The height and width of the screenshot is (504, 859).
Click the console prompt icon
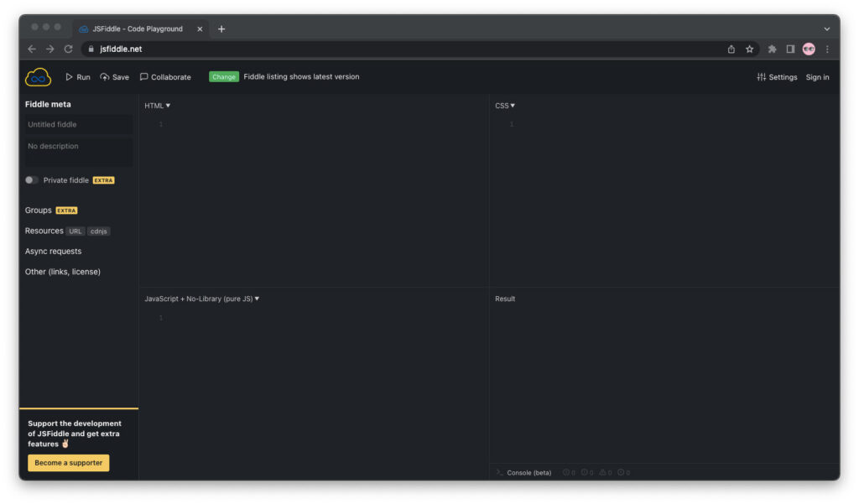(x=499, y=472)
